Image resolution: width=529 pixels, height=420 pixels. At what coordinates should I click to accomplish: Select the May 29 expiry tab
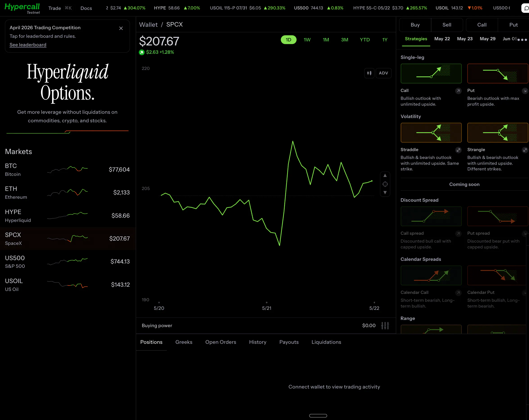[488, 39]
